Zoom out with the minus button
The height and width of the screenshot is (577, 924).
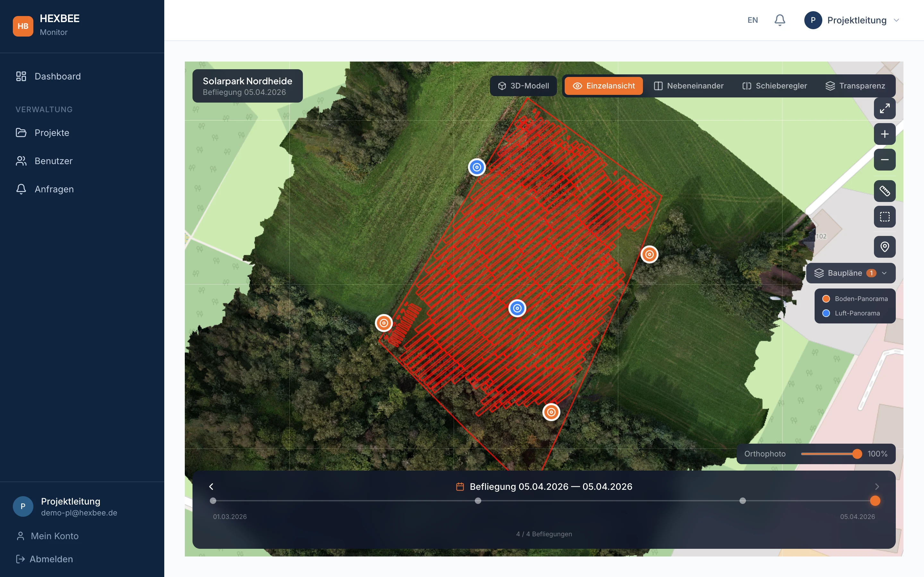(x=884, y=160)
